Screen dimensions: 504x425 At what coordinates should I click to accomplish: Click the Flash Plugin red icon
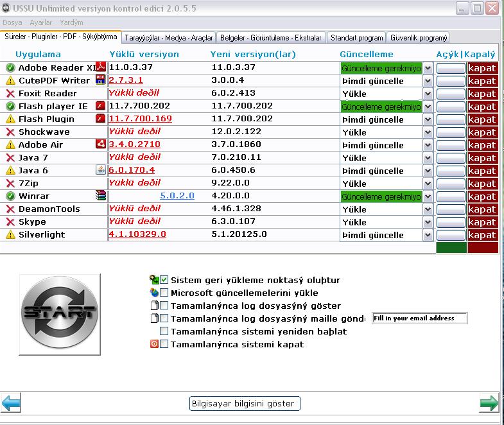click(x=101, y=118)
